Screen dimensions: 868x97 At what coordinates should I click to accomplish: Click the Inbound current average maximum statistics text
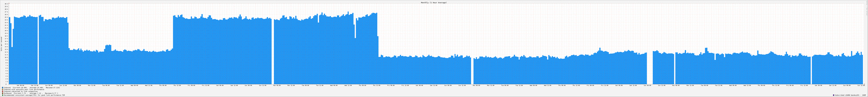click(x=36, y=87)
